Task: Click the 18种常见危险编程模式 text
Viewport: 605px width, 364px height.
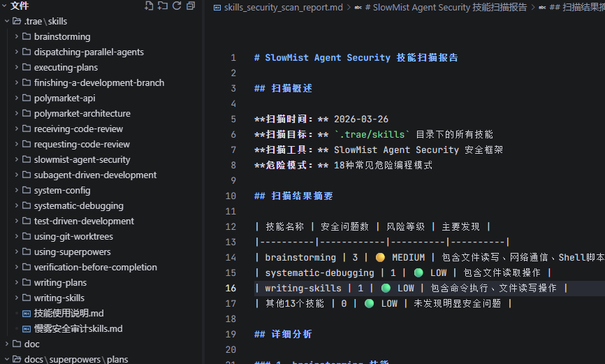Action: click(x=383, y=165)
